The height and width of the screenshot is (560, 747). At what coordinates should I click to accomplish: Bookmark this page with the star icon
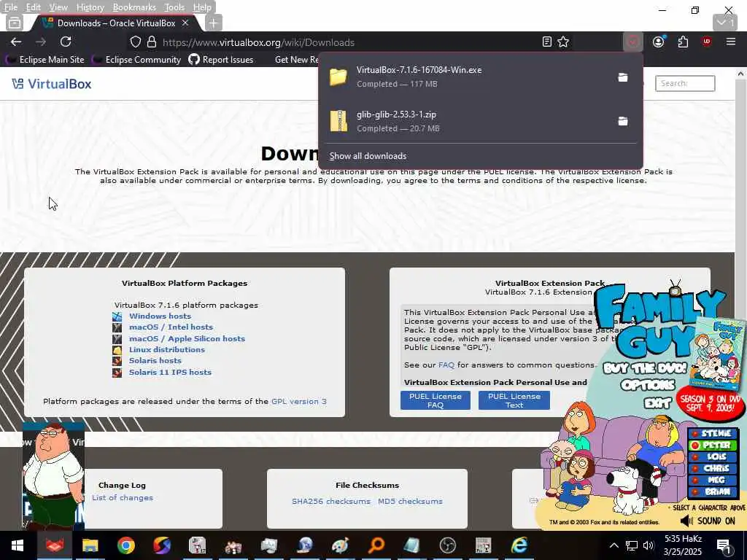click(x=563, y=42)
